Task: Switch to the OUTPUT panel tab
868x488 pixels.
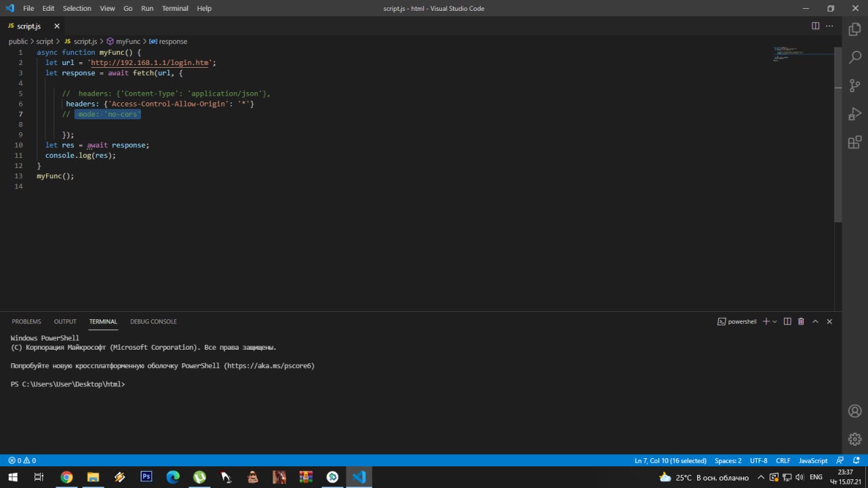Action: 65,321
